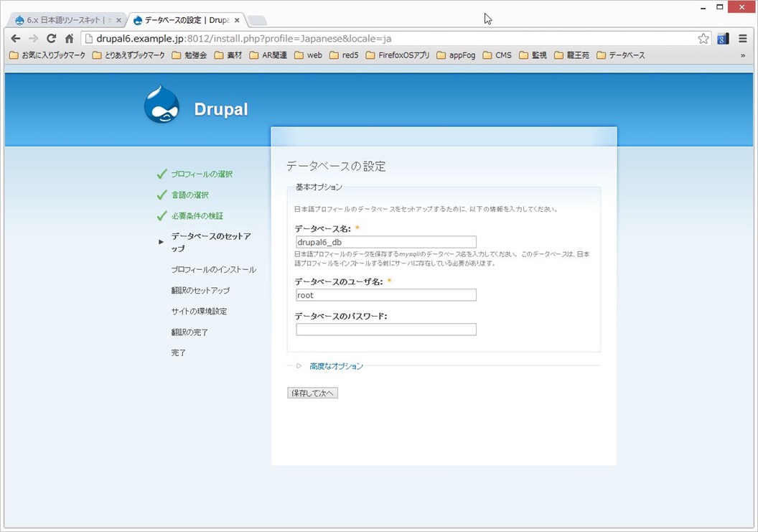Screen dimensions: 758x532
Task: Maximize the browser window
Action: click(720, 7)
